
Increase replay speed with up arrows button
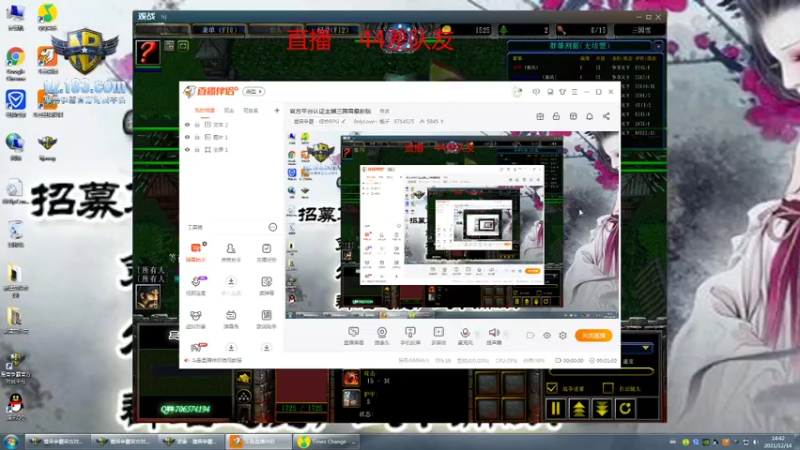tap(579, 408)
